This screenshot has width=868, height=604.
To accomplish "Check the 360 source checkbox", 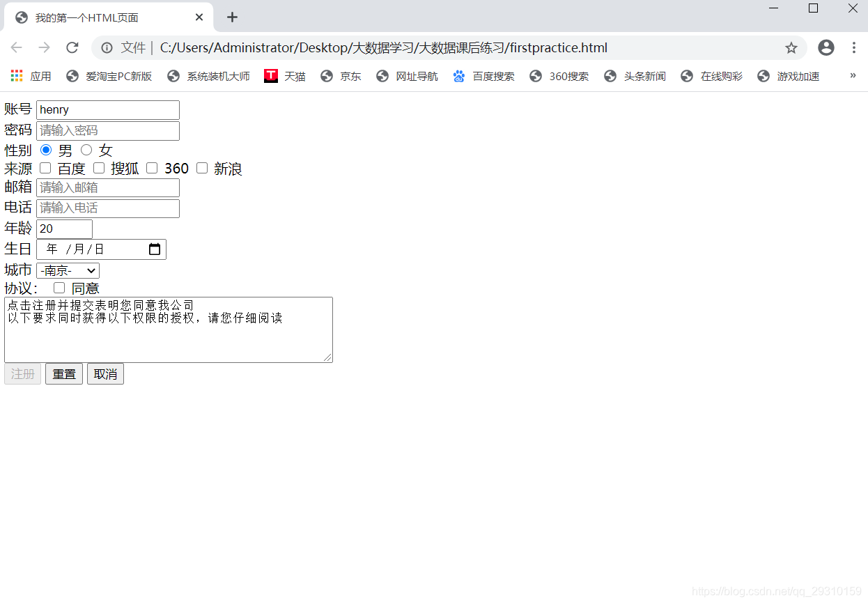I will 152,168.
